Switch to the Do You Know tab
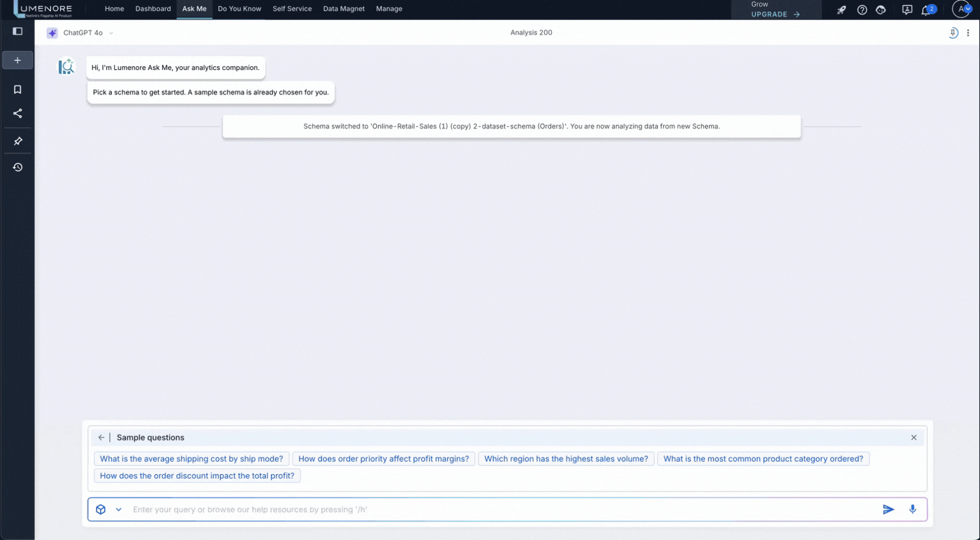The height and width of the screenshot is (540, 980). (239, 8)
